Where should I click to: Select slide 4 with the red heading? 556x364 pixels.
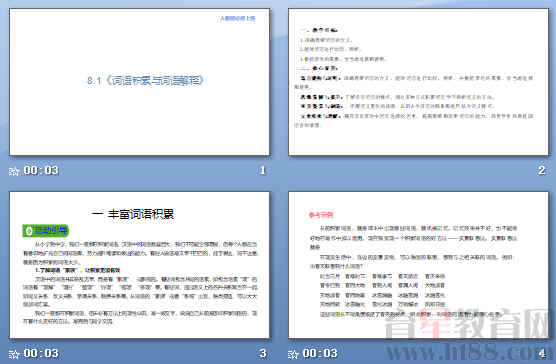(x=418, y=265)
